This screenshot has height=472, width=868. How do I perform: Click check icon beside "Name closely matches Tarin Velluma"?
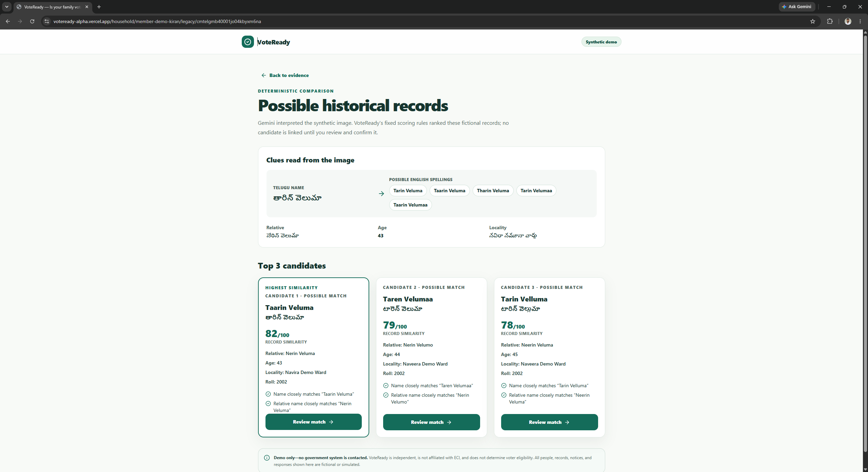(x=504, y=386)
